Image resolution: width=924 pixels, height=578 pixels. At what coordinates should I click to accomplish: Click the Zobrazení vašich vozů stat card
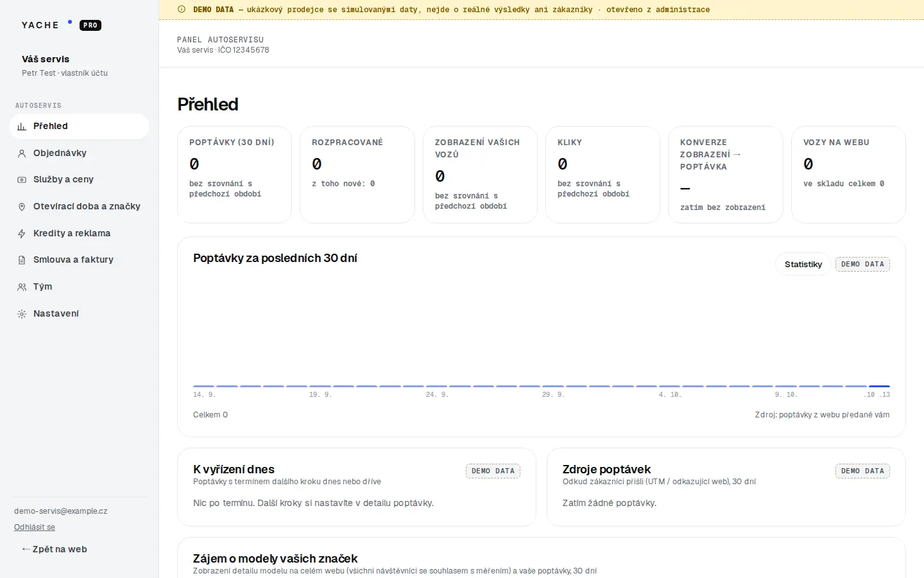pyautogui.click(x=480, y=175)
